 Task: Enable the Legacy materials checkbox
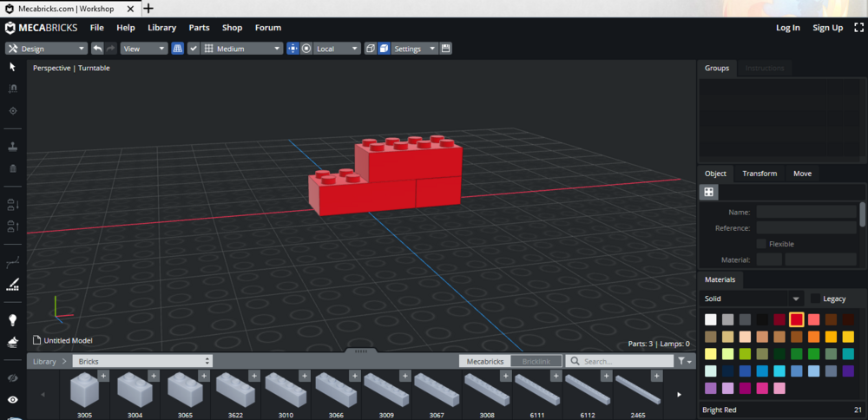[815, 299]
